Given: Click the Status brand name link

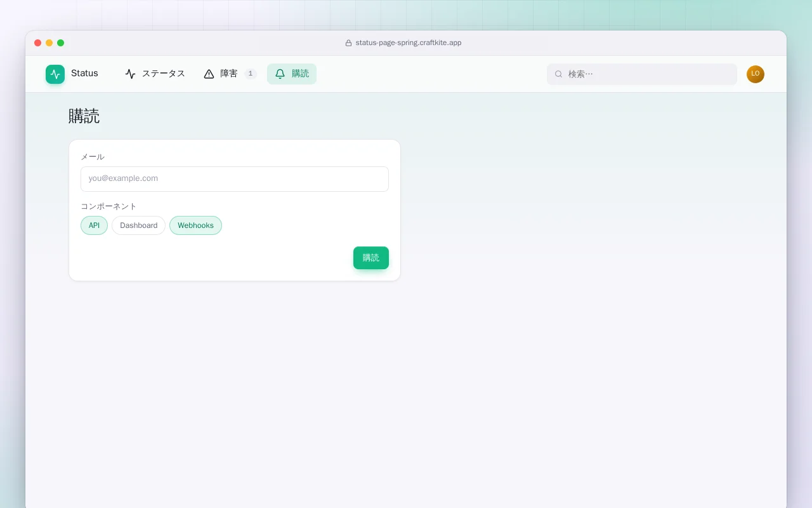Looking at the screenshot, I should tap(84, 74).
